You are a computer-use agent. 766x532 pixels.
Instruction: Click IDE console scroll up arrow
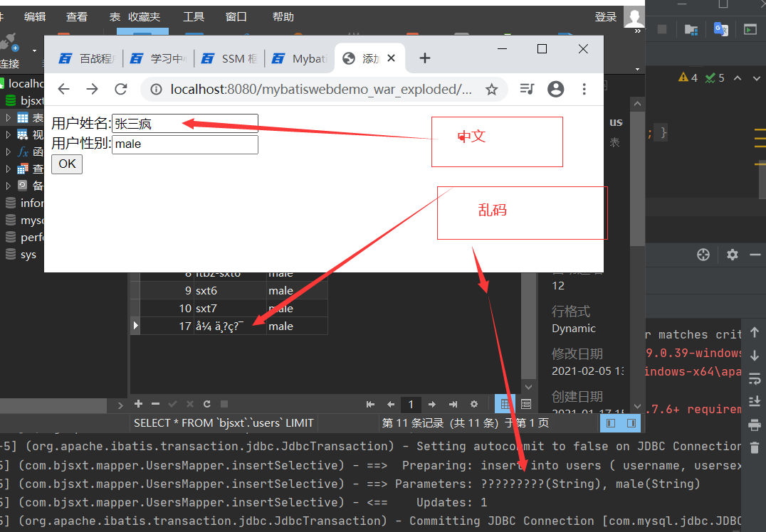click(755, 332)
